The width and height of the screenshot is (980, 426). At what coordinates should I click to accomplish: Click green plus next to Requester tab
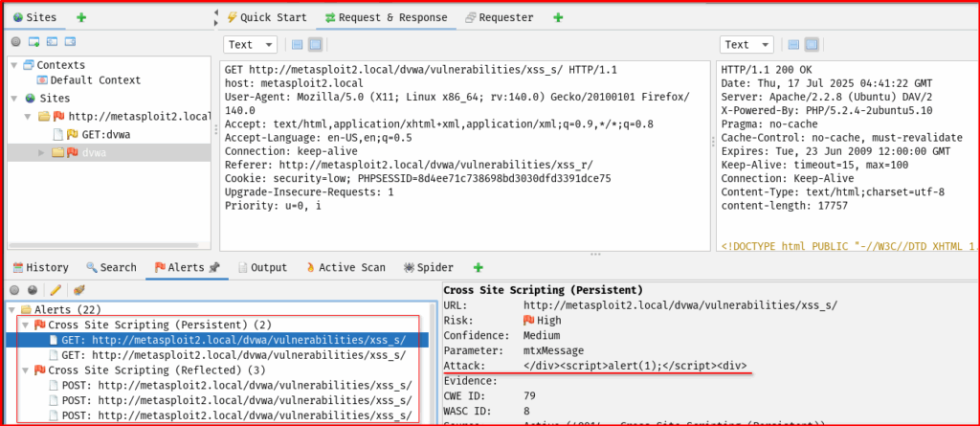(558, 17)
